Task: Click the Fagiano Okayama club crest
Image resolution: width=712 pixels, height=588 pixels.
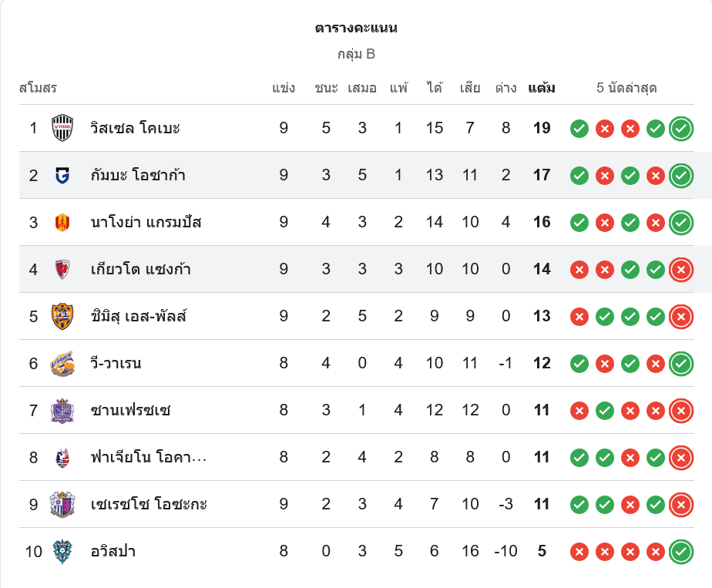Action: [x=62, y=458]
